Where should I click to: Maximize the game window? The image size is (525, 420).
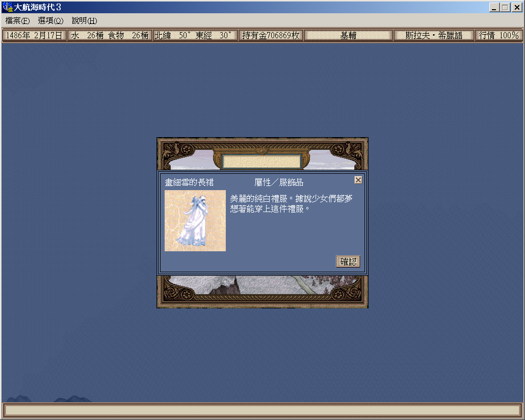pos(505,7)
